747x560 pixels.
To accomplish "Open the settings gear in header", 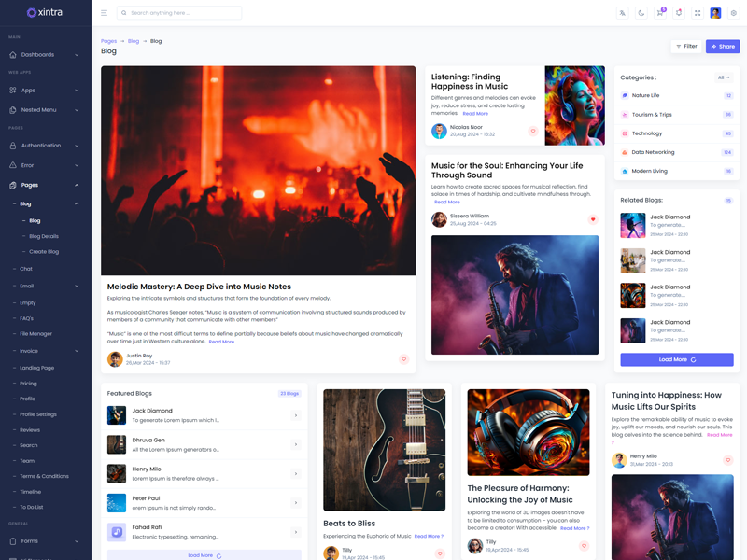I will click(734, 13).
